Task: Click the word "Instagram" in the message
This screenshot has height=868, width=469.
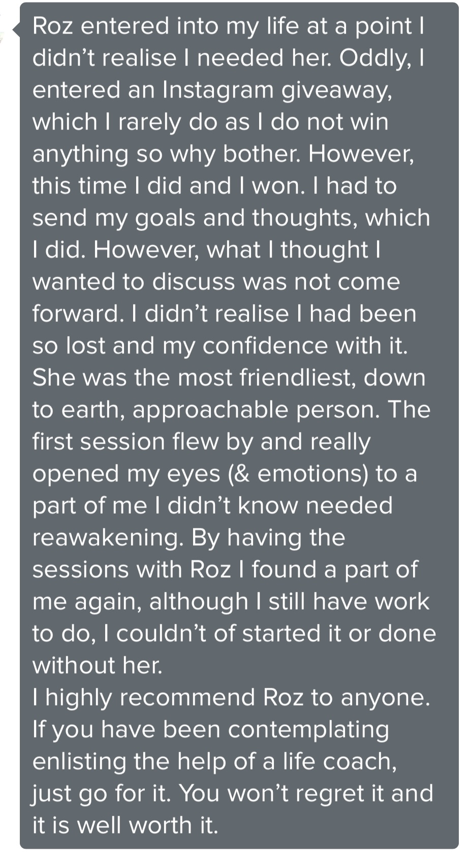Action: coord(218,90)
